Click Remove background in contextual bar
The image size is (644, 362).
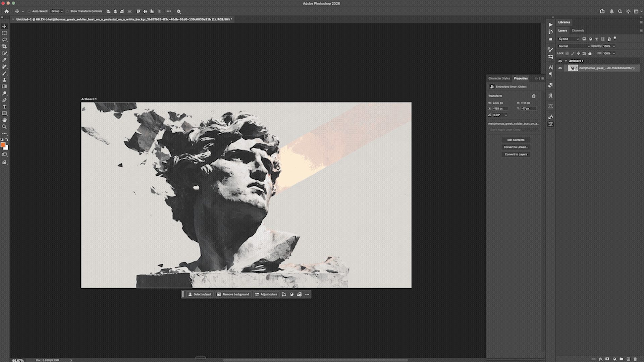[x=233, y=294]
